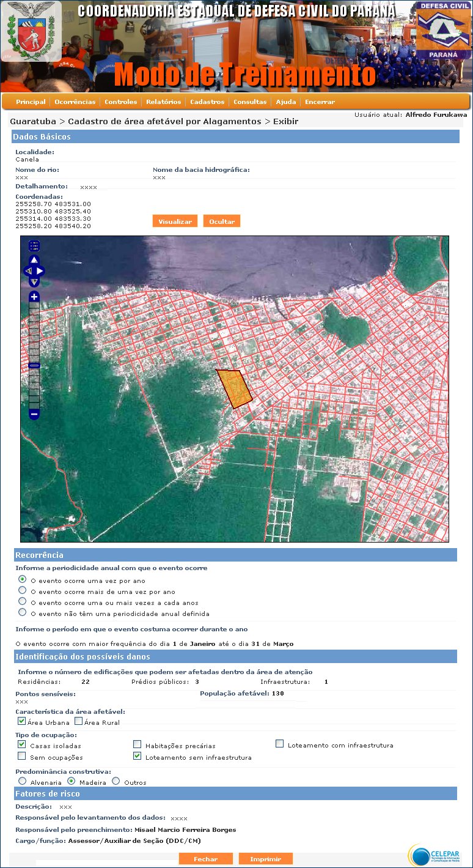This screenshot has width=473, height=868.
Task: Check the Área Rural checkbox
Action: (79, 721)
